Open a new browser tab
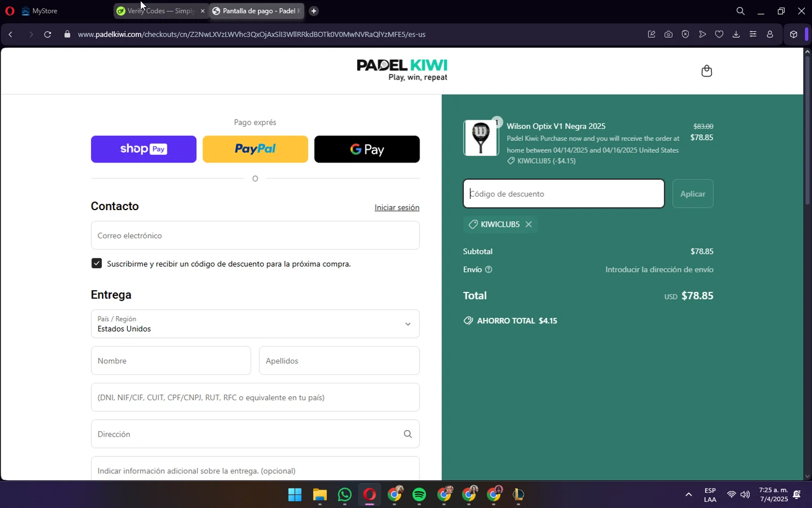 [x=314, y=11]
